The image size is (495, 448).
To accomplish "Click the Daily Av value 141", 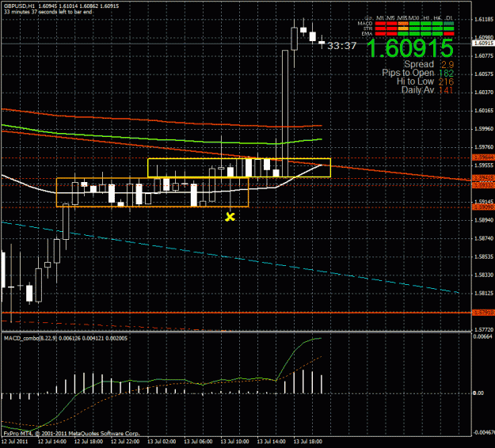I will pos(446,90).
